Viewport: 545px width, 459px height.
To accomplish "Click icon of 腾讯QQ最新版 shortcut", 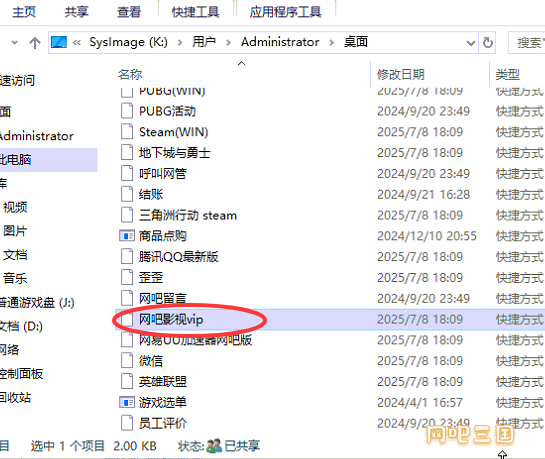I will coord(127,257).
